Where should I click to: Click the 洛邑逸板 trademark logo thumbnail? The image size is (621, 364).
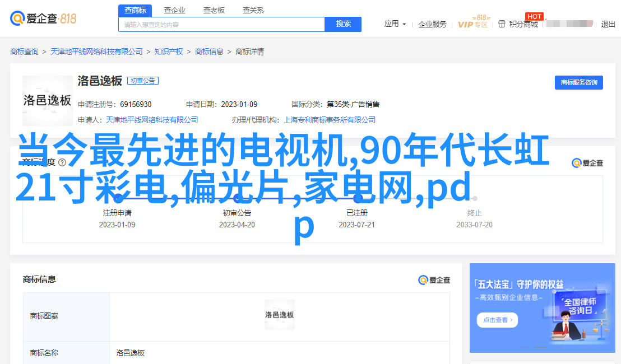click(x=48, y=100)
